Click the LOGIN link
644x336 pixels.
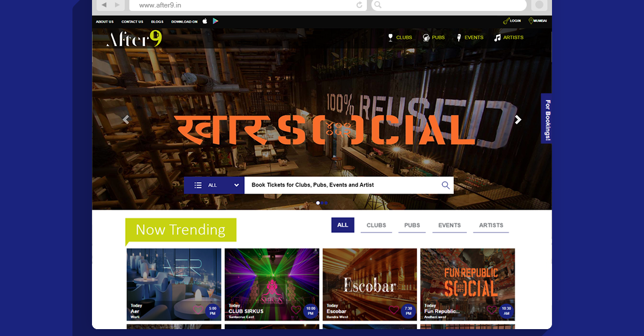click(x=515, y=21)
